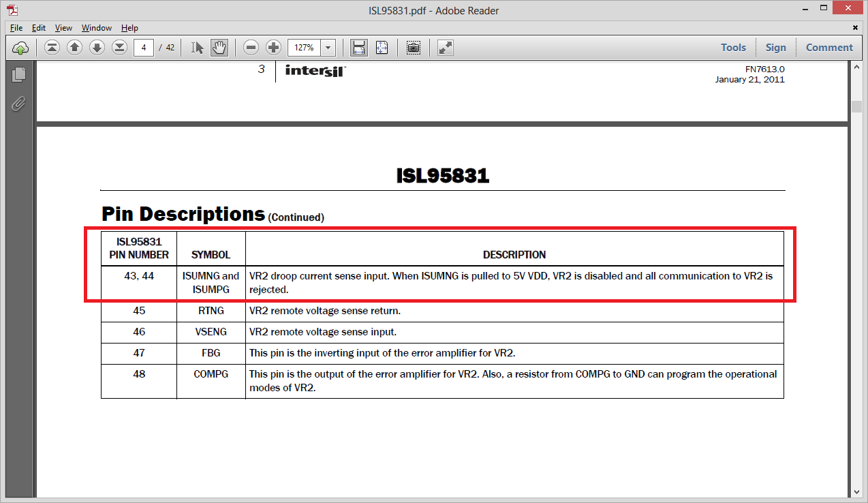Jump to last page arrow icon

coord(120,48)
